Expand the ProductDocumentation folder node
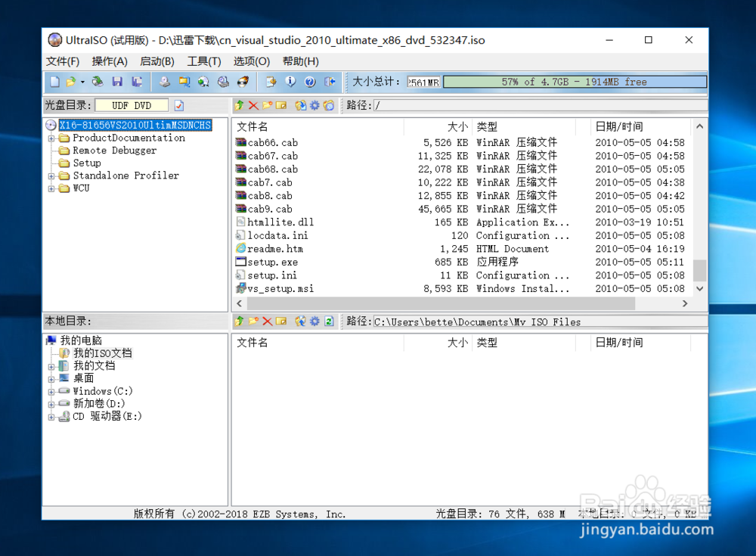The width and height of the screenshot is (756, 556). tap(51, 138)
